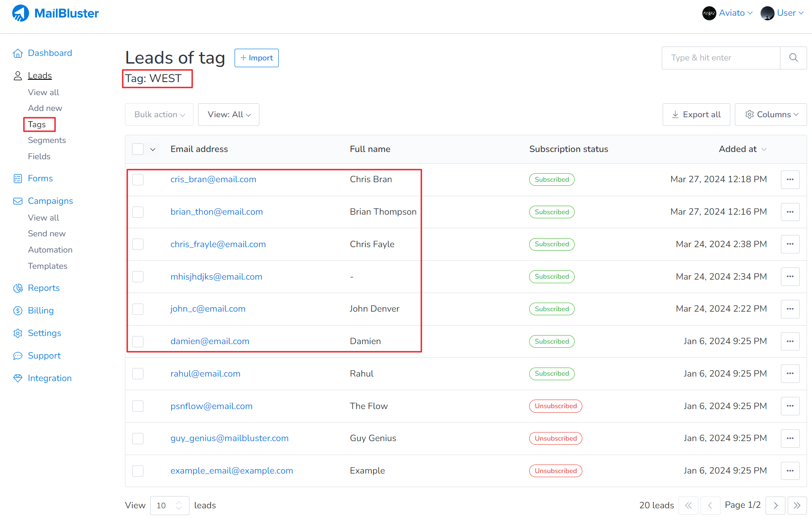Viewport: 812px width, 520px height.
Task: Focus the Type & hit enter search field
Action: pos(721,58)
